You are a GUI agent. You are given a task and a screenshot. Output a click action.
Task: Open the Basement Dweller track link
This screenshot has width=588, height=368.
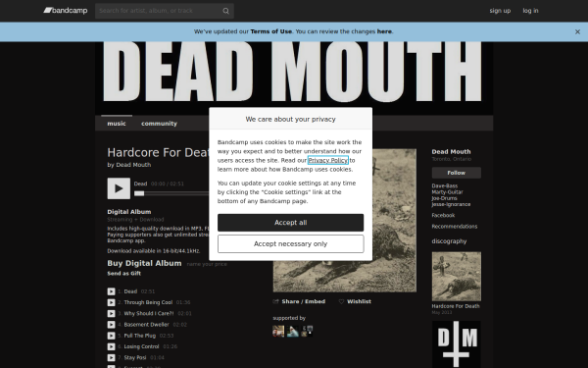(147, 325)
